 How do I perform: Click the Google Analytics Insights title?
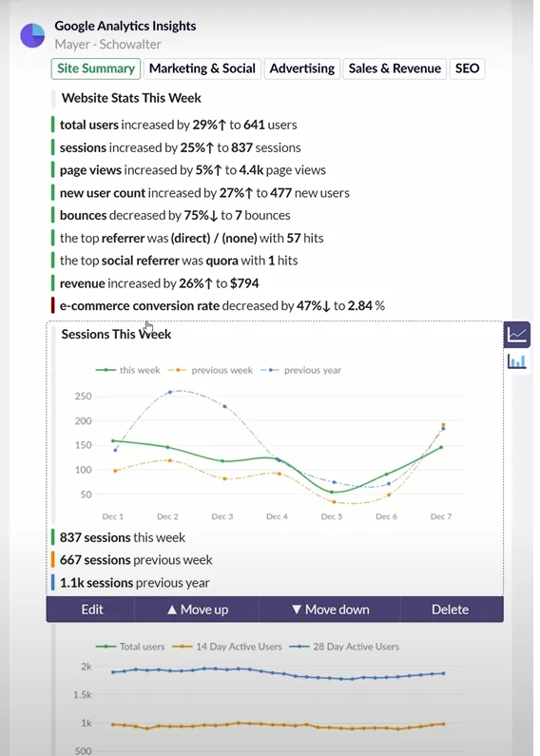(x=125, y=26)
